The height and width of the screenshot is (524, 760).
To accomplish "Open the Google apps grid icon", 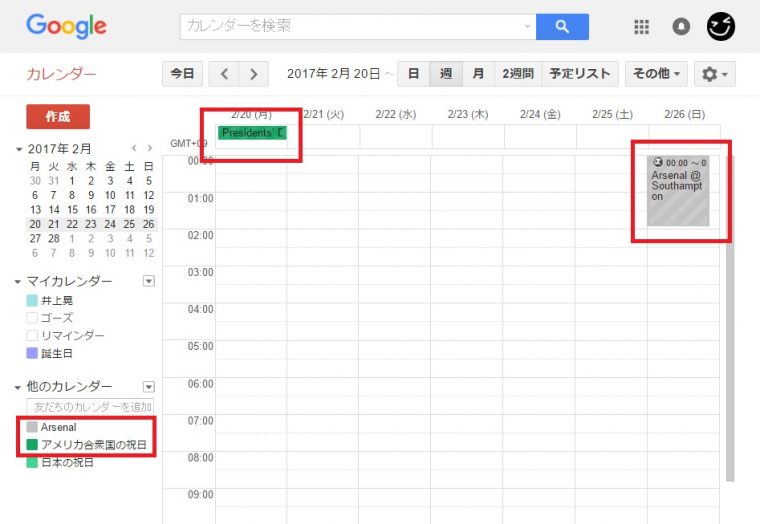I will click(641, 27).
